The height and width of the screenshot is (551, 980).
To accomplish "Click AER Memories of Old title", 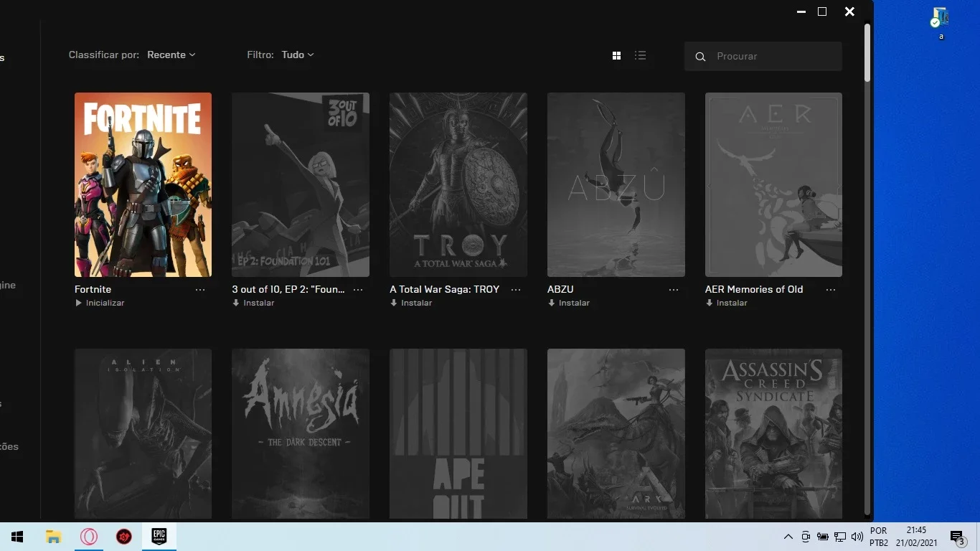I will [x=754, y=289].
